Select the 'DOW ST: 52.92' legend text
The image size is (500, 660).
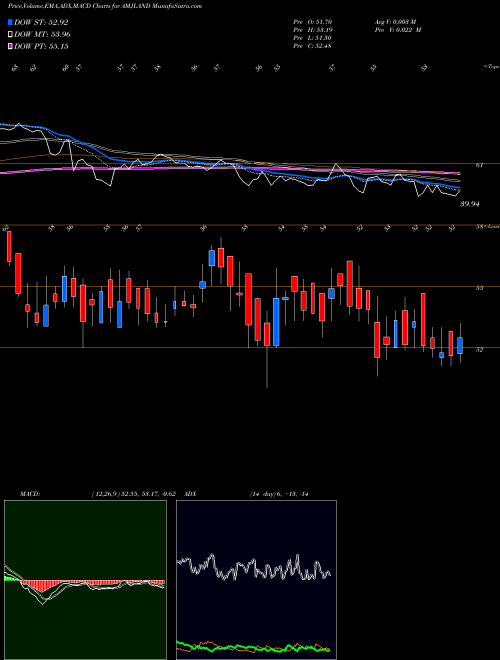[41, 22]
